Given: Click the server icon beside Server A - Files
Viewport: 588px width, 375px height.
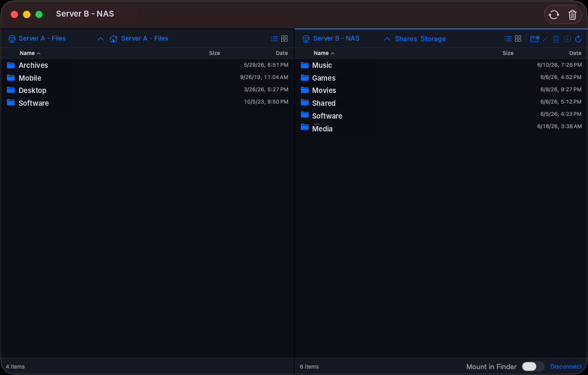Looking at the screenshot, I should [12, 38].
